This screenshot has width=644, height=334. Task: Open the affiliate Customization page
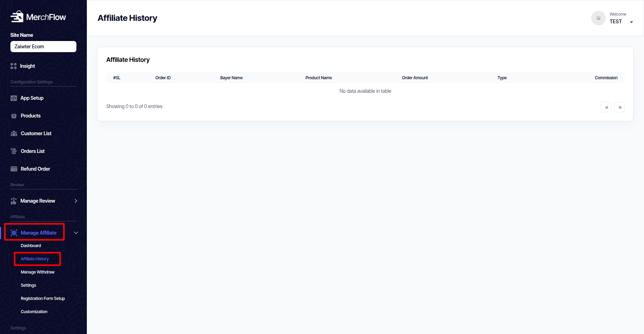coord(34,312)
